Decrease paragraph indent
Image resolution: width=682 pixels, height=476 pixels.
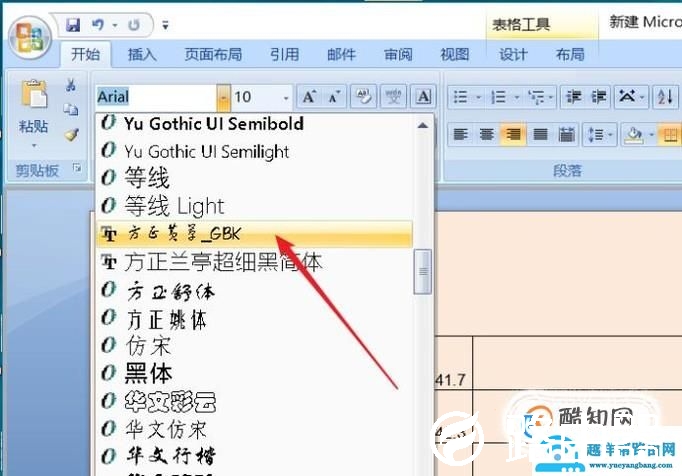coord(573,97)
